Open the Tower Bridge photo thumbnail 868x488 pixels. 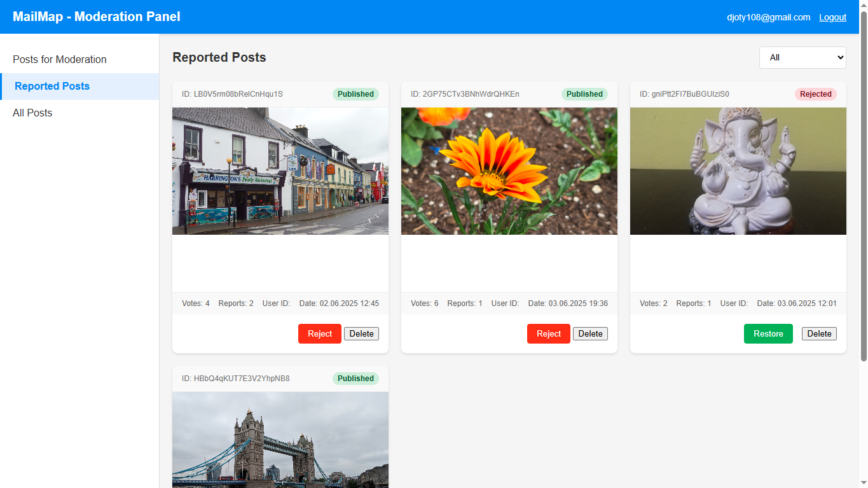coord(280,440)
